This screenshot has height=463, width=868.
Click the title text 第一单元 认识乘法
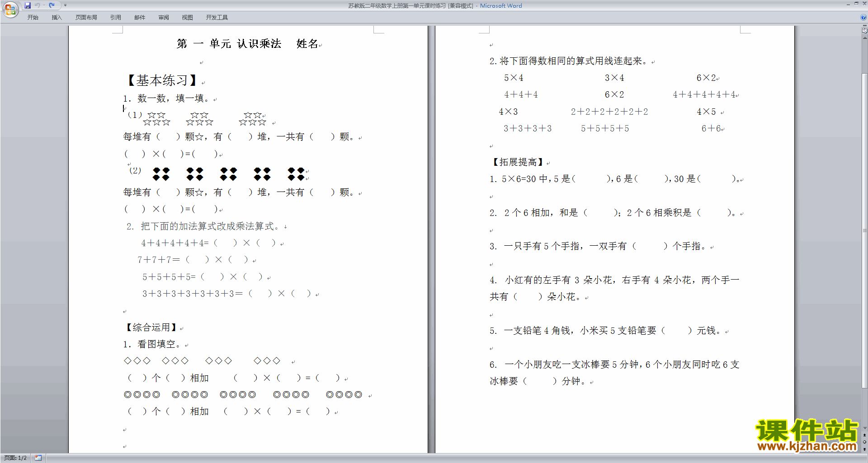229,44
